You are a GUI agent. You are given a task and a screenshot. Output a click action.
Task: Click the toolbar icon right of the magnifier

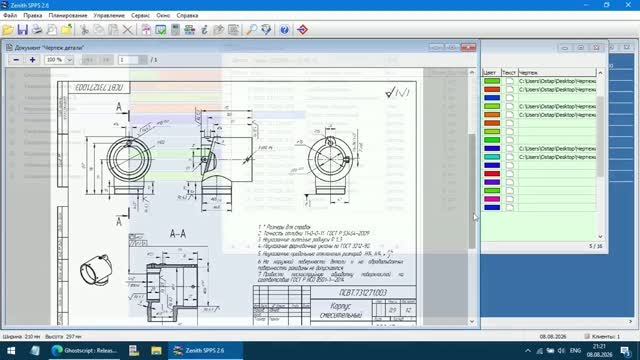(x=266, y=30)
